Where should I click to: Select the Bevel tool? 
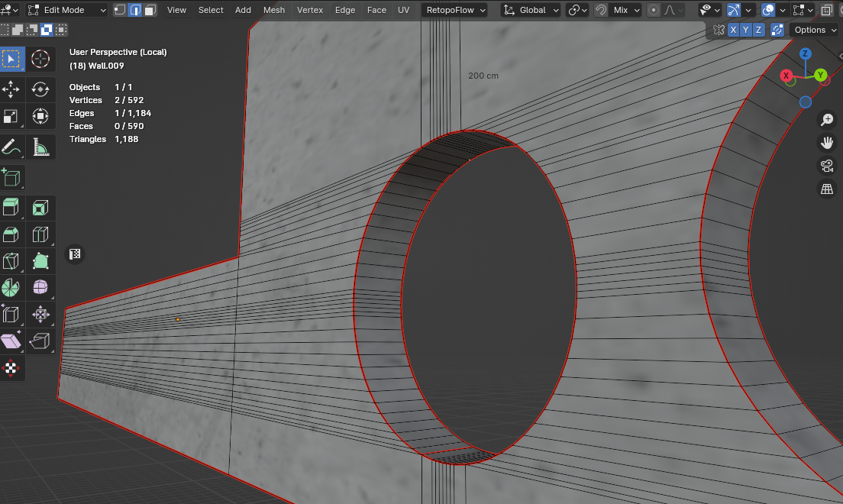click(x=11, y=234)
